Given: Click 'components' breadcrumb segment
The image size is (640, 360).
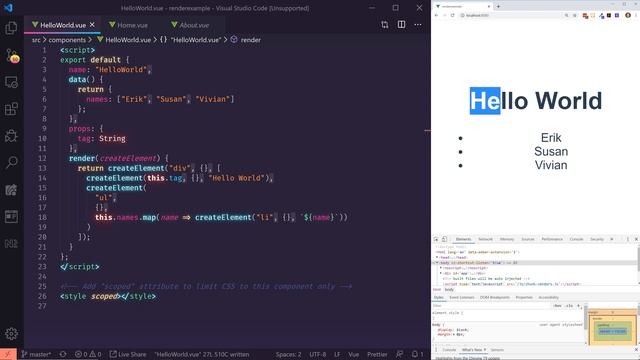Looking at the screenshot, I should tap(67, 40).
